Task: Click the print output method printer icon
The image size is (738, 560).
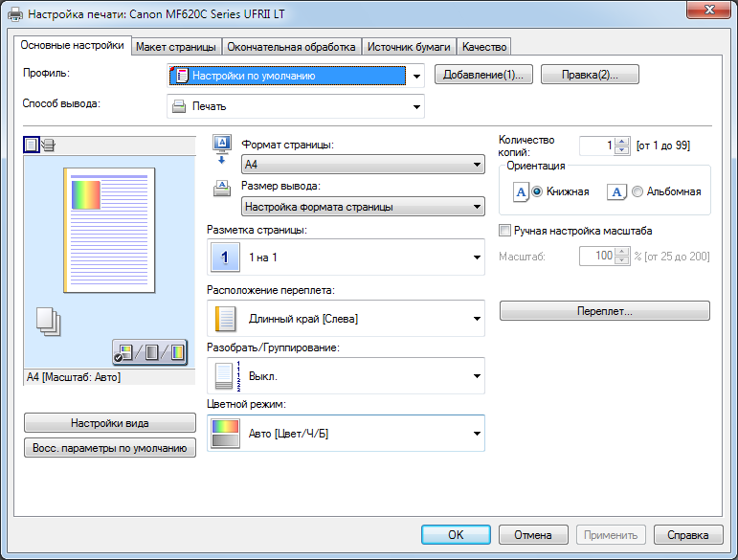Action: tap(179, 106)
